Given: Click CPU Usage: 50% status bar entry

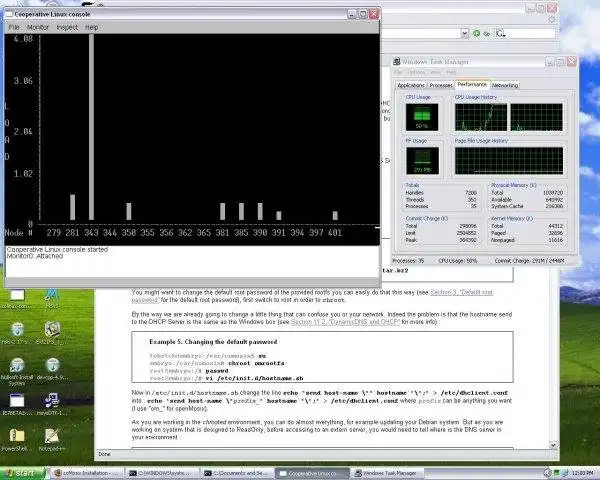Looking at the screenshot, I should (458, 261).
